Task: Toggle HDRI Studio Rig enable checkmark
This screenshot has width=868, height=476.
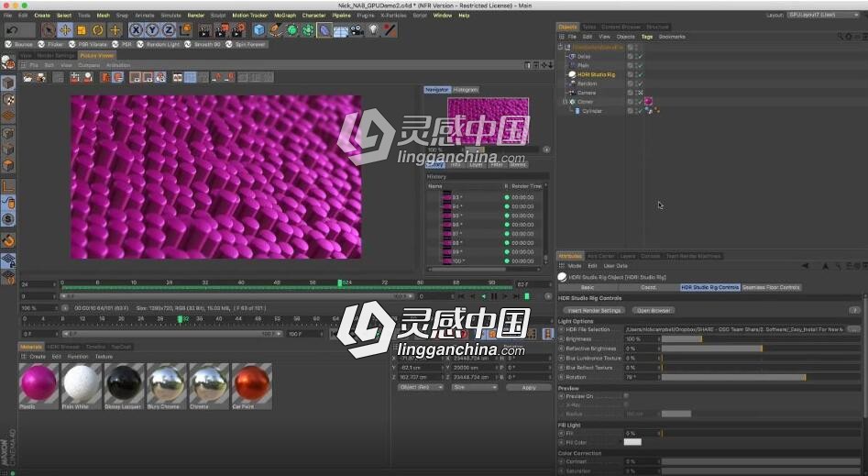Action: (640, 74)
